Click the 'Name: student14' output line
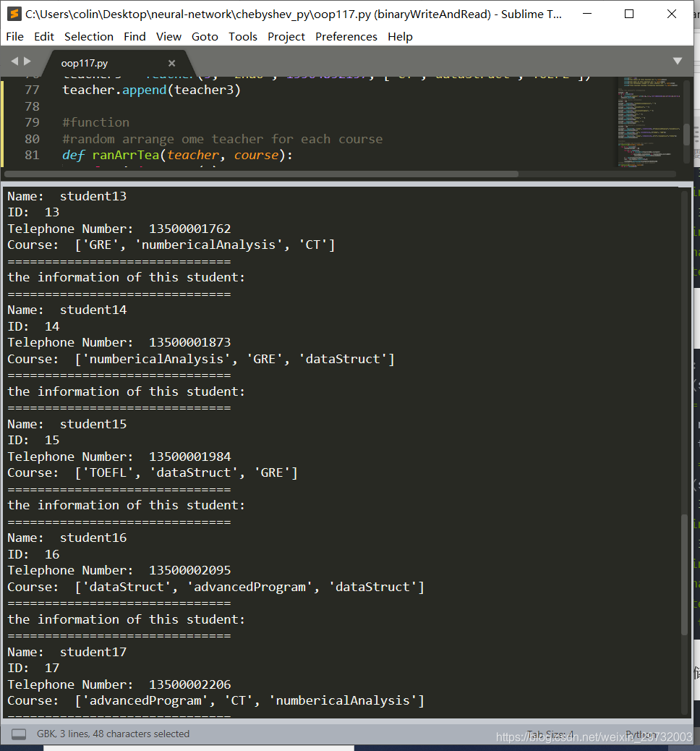The width and height of the screenshot is (700, 751). point(67,310)
